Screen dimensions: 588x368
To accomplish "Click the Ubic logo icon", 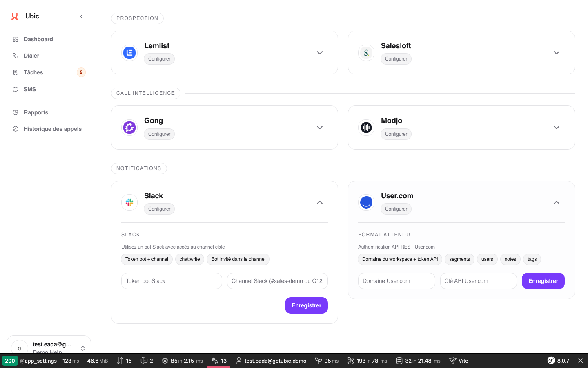I will pyautogui.click(x=15, y=16).
